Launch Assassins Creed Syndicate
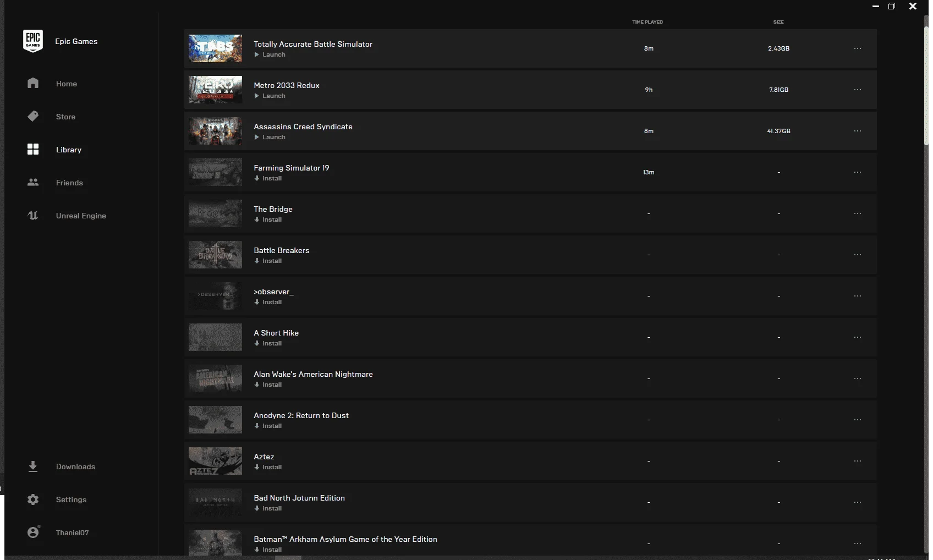The height and width of the screenshot is (560, 933). pyautogui.click(x=270, y=137)
